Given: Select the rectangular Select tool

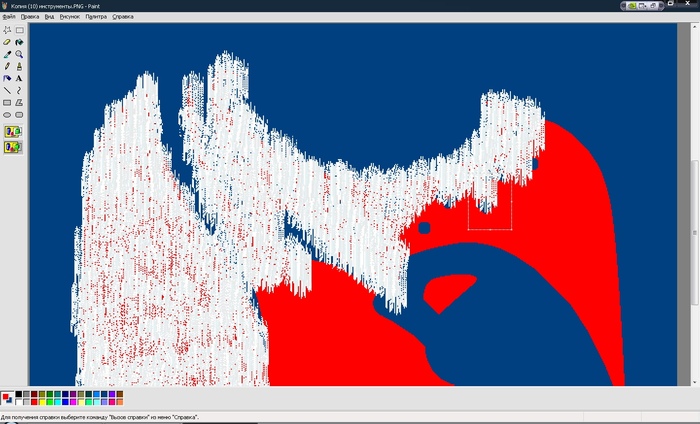Looking at the screenshot, I should point(19,30).
